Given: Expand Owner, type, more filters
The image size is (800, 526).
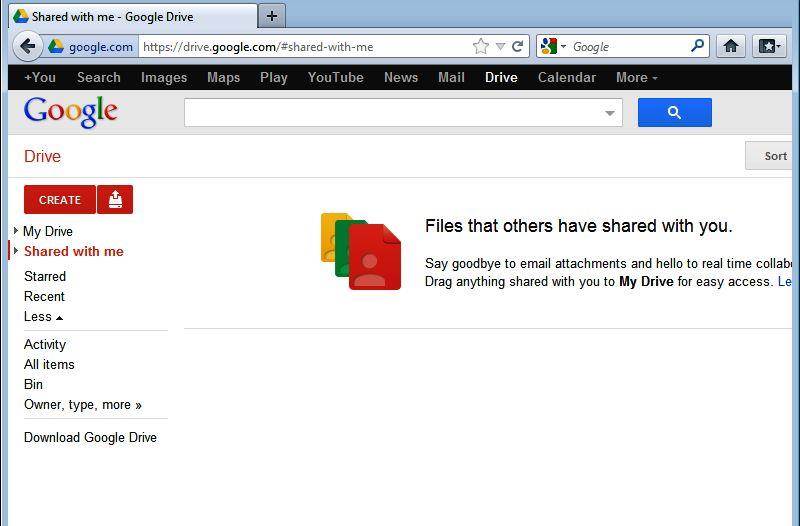Looking at the screenshot, I should click(83, 405).
